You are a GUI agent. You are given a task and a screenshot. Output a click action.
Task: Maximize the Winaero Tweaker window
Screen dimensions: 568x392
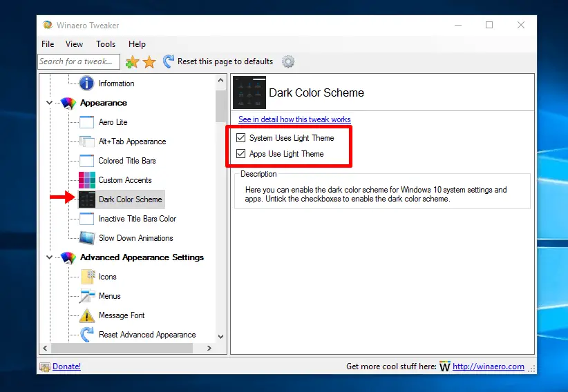click(489, 25)
